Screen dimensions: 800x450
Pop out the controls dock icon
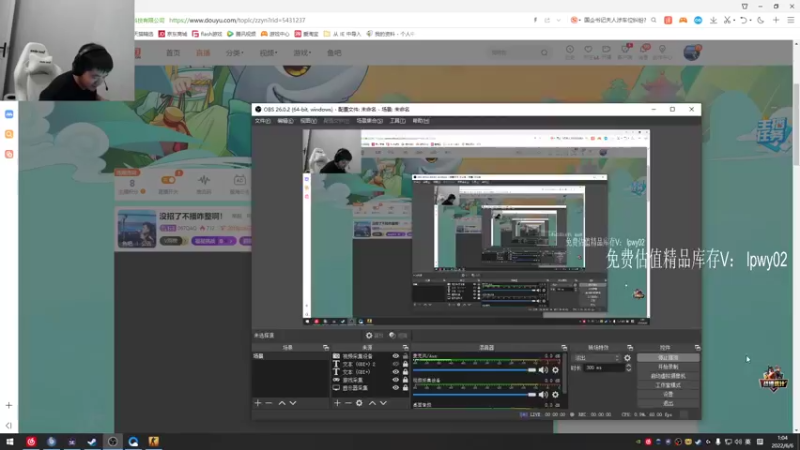click(x=697, y=347)
